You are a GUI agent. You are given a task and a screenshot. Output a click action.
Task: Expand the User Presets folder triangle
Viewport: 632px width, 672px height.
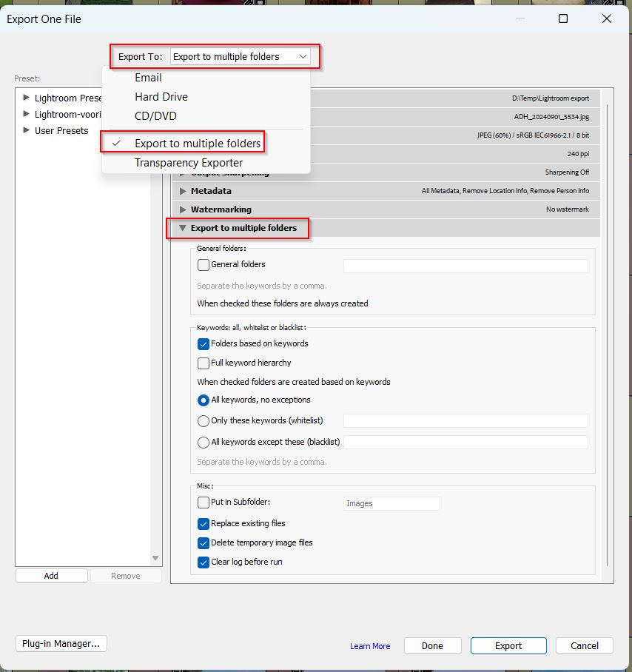27,130
